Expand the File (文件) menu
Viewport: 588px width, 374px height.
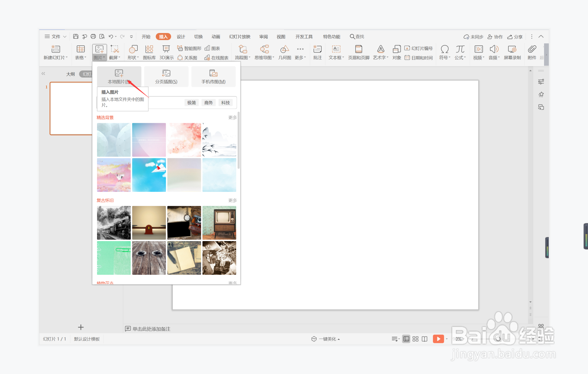(55, 37)
